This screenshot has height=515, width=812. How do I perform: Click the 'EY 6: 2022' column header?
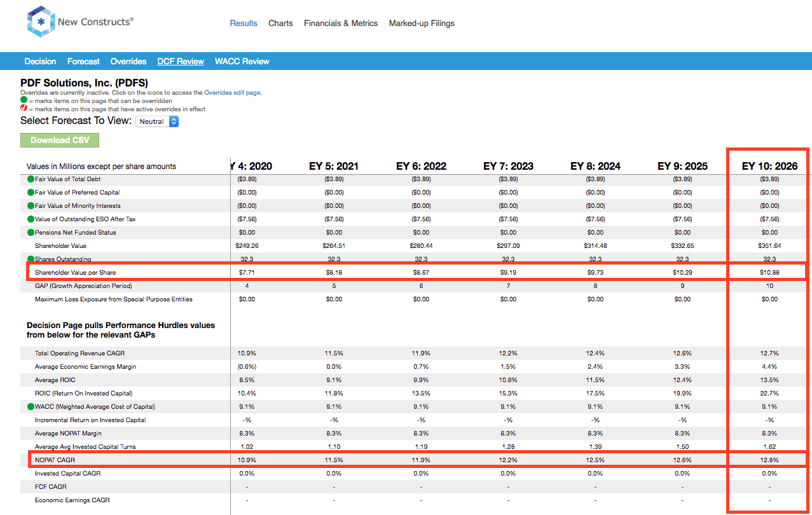(x=421, y=167)
